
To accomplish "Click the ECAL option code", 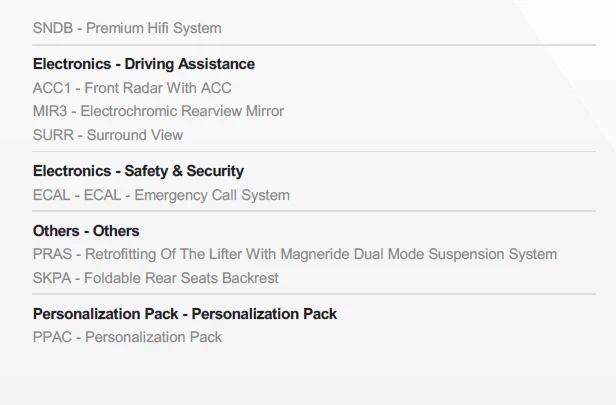I will pos(51,195).
